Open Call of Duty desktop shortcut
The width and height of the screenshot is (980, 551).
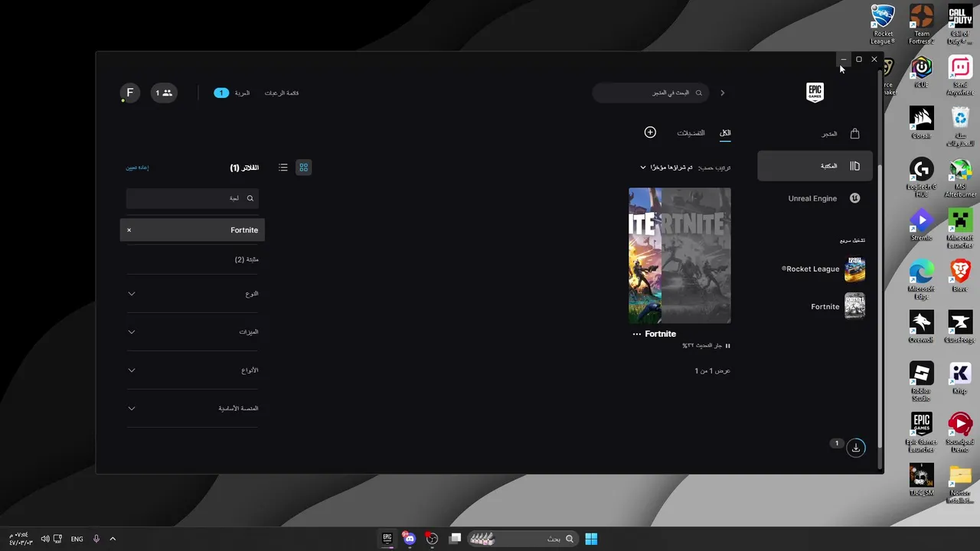[x=960, y=25]
